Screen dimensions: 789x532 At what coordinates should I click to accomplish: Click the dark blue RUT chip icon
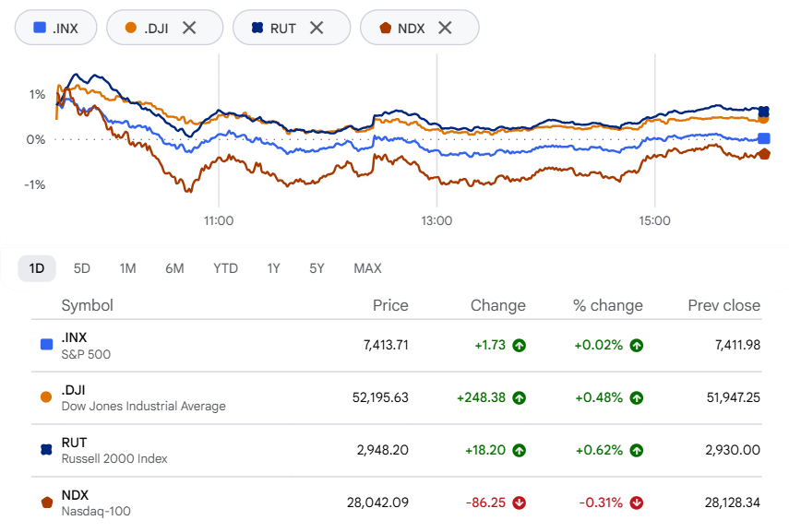pyautogui.click(x=257, y=28)
